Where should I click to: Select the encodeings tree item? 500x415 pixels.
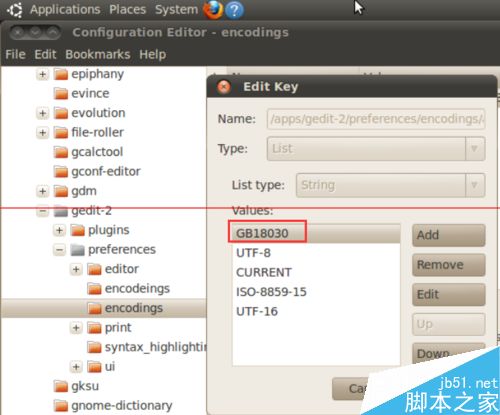pos(137,289)
